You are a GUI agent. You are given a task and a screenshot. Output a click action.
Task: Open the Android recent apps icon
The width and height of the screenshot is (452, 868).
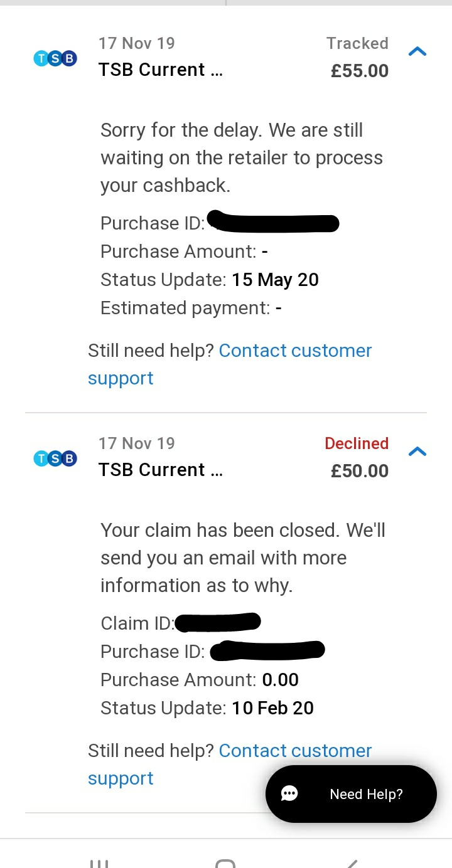tap(99, 863)
